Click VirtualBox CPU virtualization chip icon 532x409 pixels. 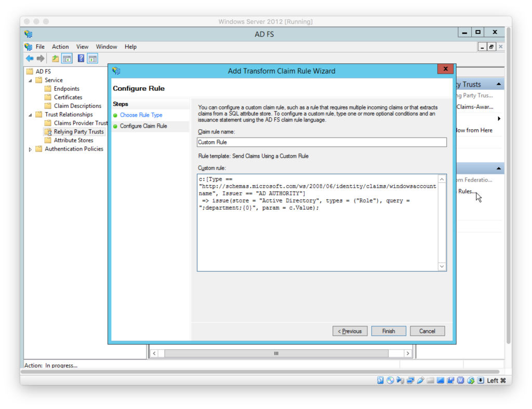[460, 380]
